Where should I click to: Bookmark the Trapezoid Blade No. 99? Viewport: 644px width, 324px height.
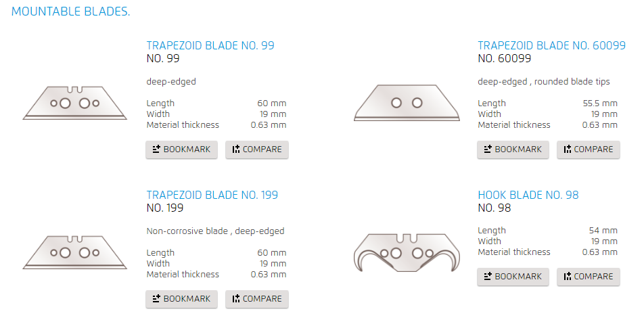[x=181, y=149]
